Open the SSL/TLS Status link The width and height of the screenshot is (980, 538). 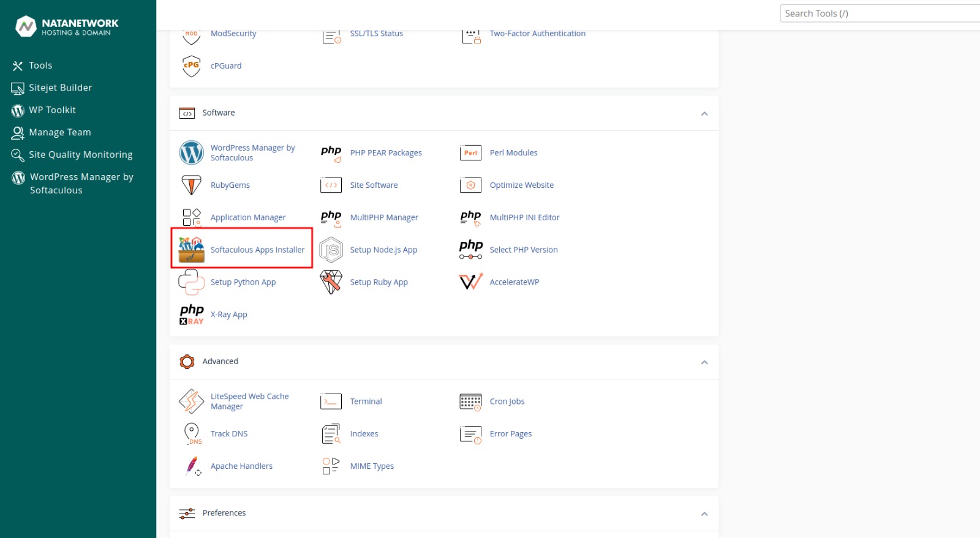click(376, 34)
